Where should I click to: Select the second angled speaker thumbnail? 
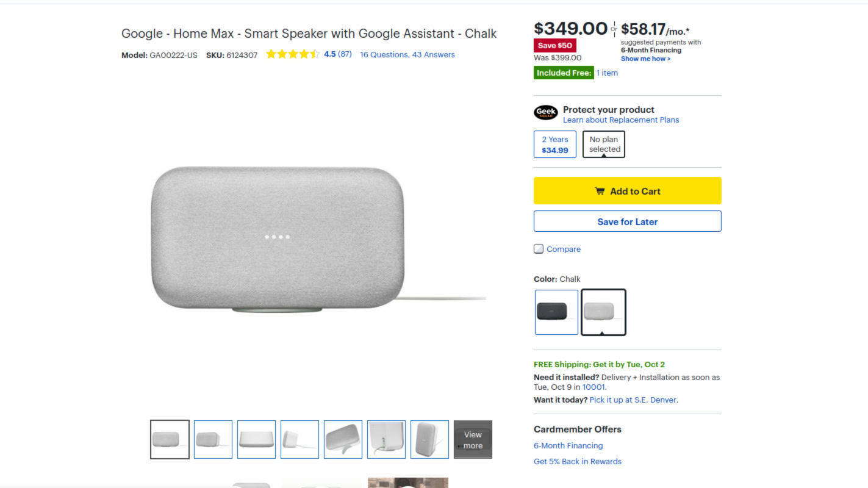point(213,439)
